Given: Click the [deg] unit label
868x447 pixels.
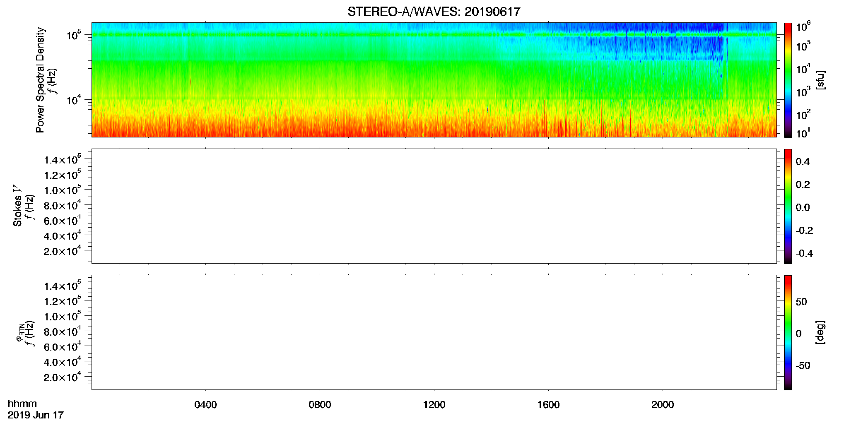Looking at the screenshot, I should point(820,332).
